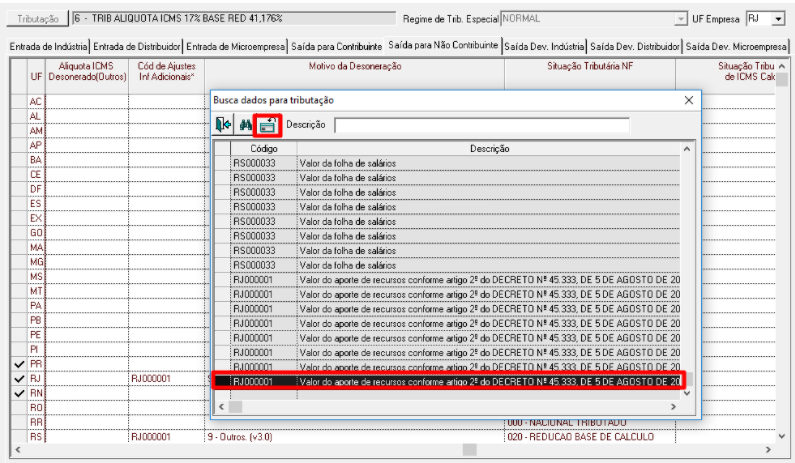Click scroll up arrow in dialog list
The width and height of the screenshot is (795, 463).
[687, 149]
